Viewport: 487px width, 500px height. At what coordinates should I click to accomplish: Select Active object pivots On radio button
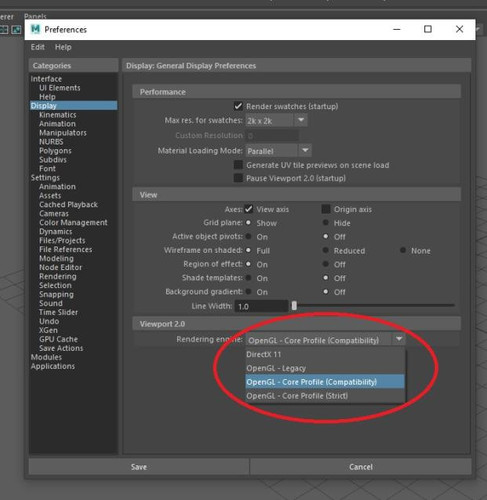(248, 236)
